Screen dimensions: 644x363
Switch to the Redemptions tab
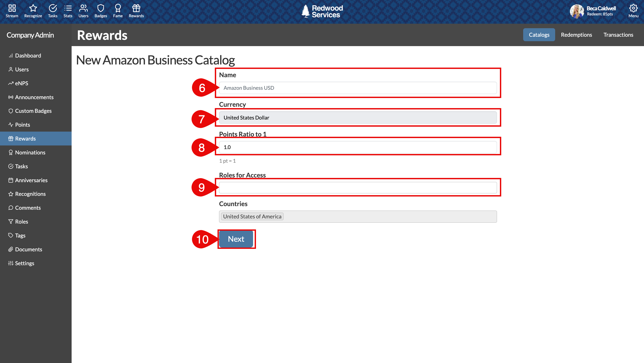coord(576,35)
